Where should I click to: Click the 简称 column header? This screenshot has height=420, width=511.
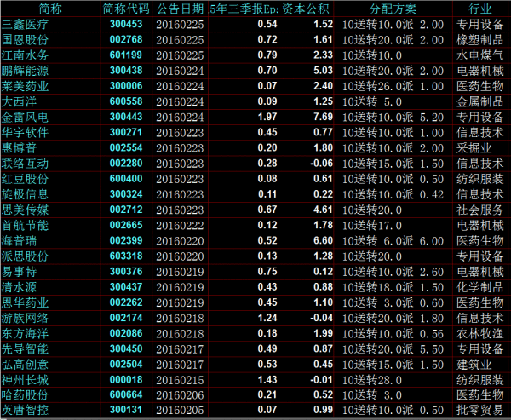[x=50, y=9]
